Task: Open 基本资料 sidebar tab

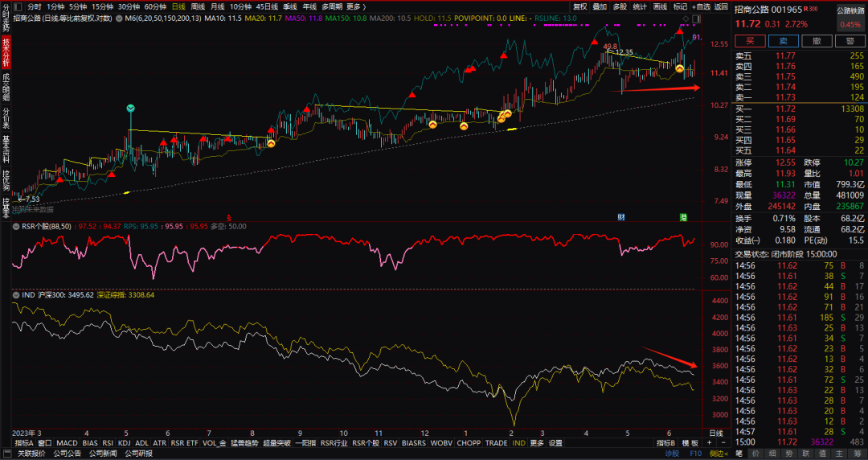Action: coord(6,150)
